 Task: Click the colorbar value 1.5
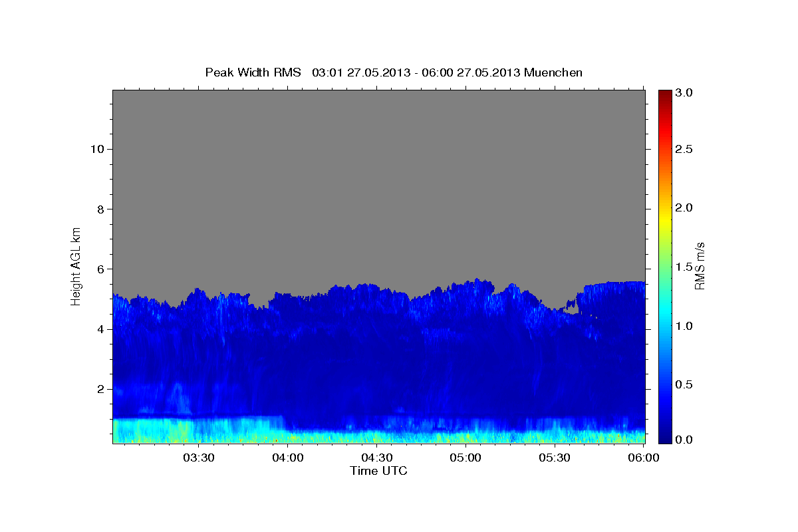coord(686,267)
